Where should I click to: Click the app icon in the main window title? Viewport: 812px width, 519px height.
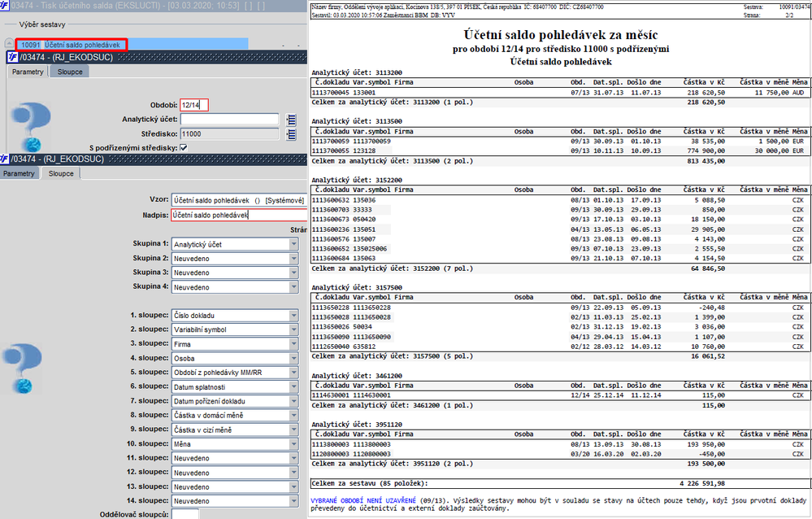click(5, 6)
